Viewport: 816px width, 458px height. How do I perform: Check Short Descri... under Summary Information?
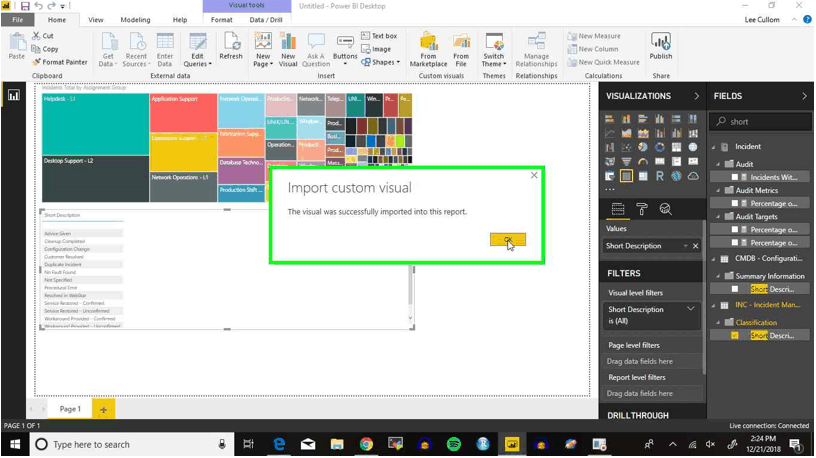coord(735,289)
